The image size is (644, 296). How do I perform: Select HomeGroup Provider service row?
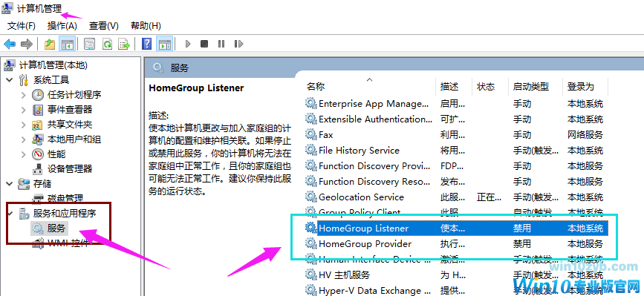point(456,244)
